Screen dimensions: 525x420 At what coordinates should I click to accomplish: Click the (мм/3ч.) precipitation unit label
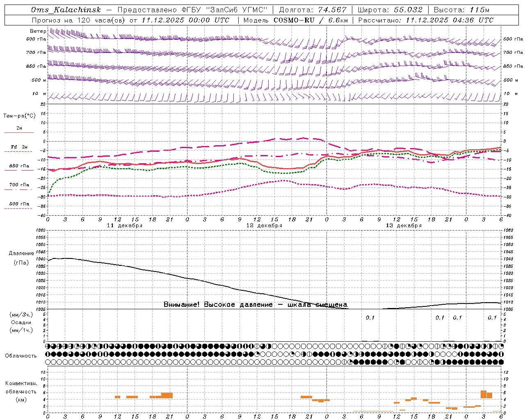click(x=21, y=315)
